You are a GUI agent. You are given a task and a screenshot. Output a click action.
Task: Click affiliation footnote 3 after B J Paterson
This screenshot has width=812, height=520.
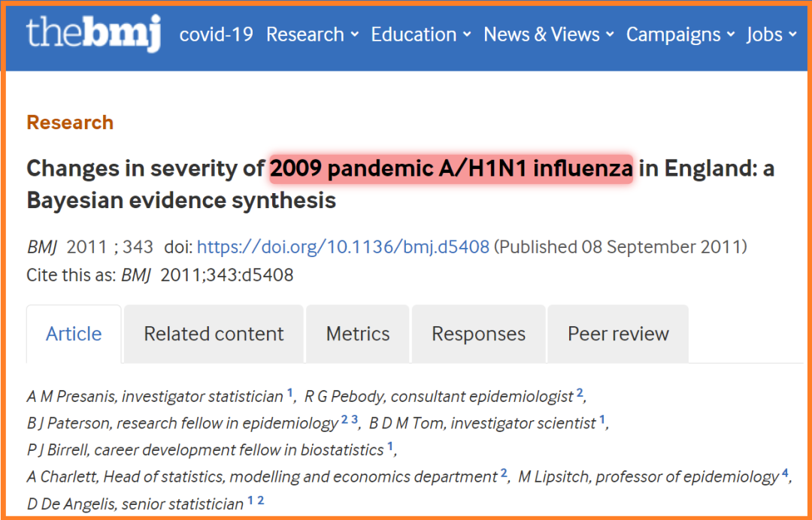(355, 419)
